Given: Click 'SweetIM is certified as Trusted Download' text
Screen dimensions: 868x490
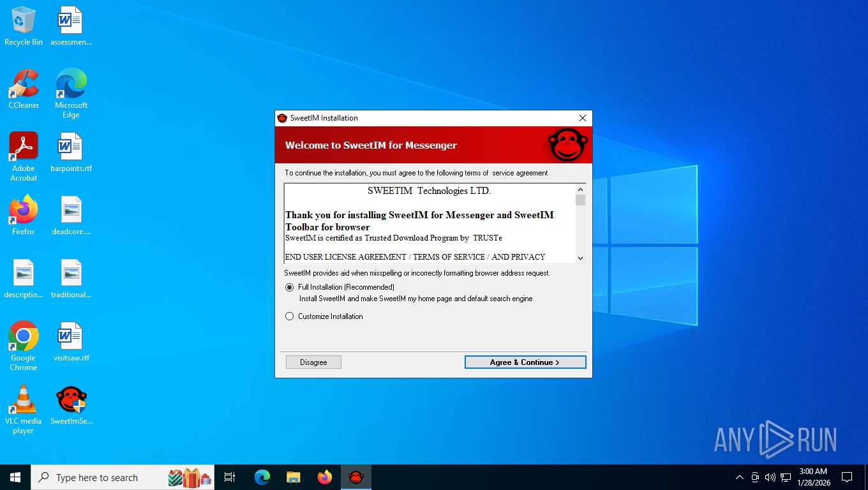Looking at the screenshot, I should coord(394,238).
